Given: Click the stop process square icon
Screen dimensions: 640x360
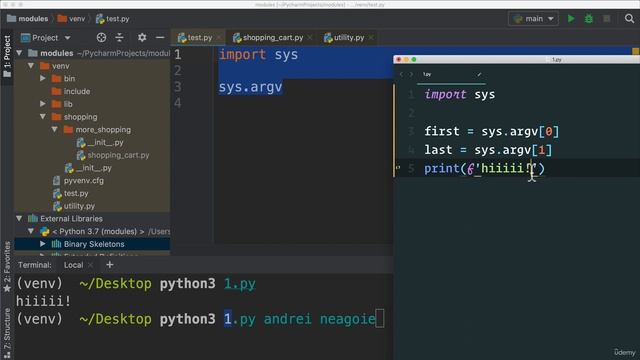Looking at the screenshot, I should (607, 19).
